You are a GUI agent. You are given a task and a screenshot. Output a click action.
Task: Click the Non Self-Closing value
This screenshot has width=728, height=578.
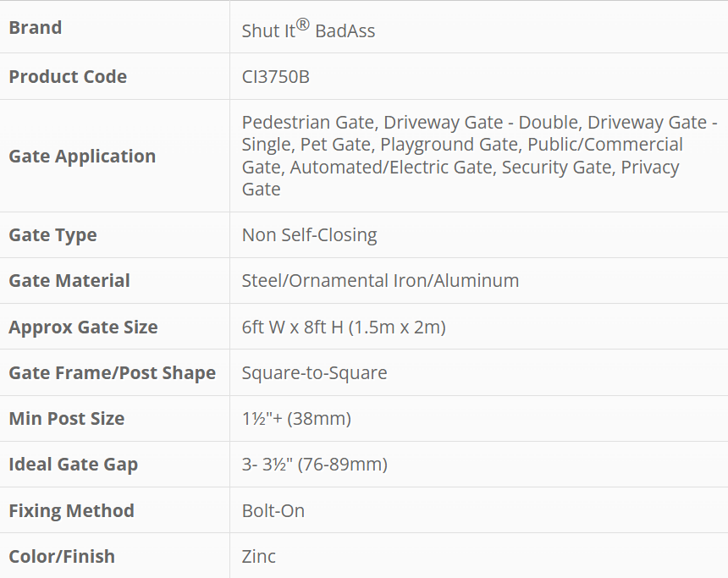click(309, 235)
